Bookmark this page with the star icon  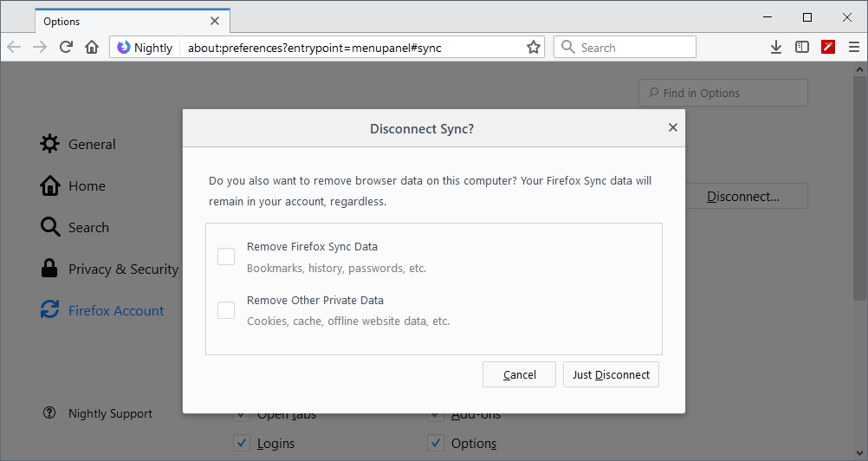533,48
